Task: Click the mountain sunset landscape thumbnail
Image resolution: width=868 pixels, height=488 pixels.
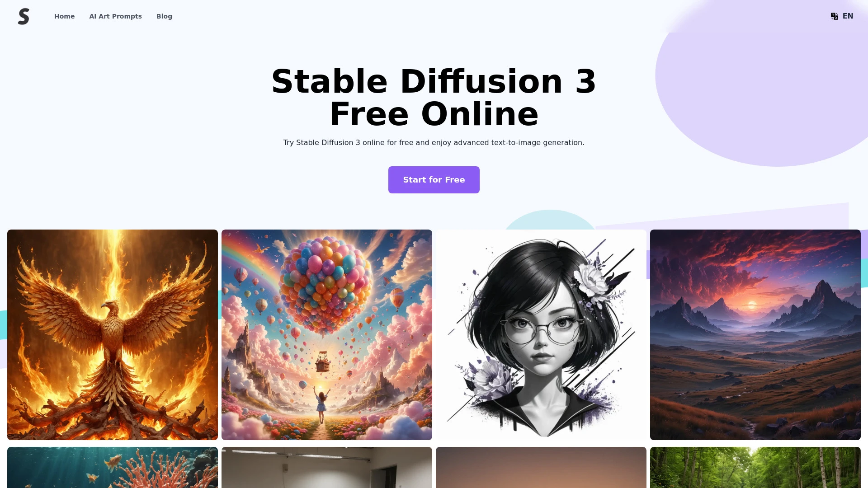Action: 755,334
